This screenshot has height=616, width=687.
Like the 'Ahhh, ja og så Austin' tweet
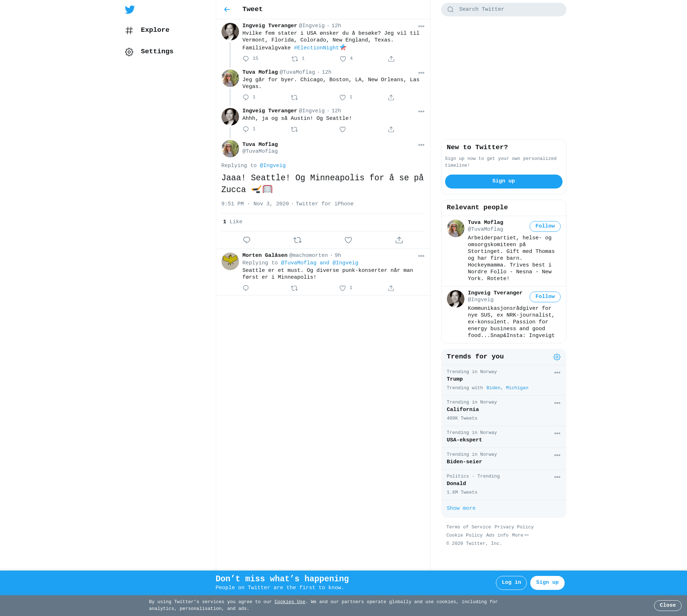[343, 129]
